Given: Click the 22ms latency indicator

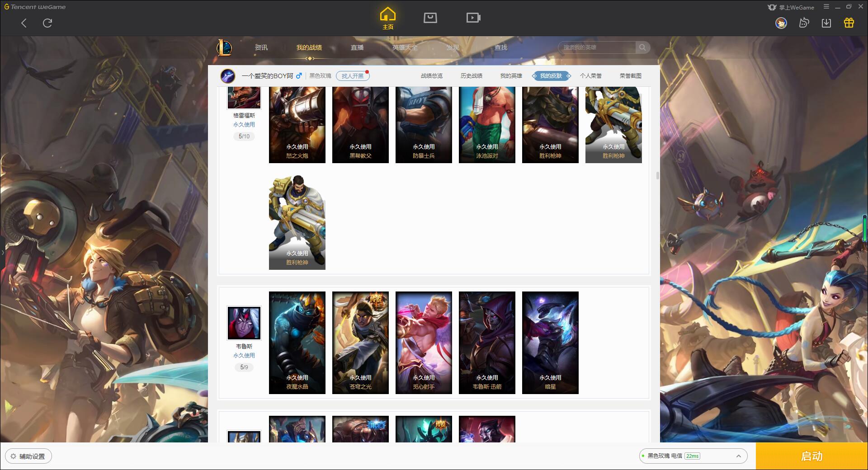Looking at the screenshot, I should pyautogui.click(x=692, y=456).
